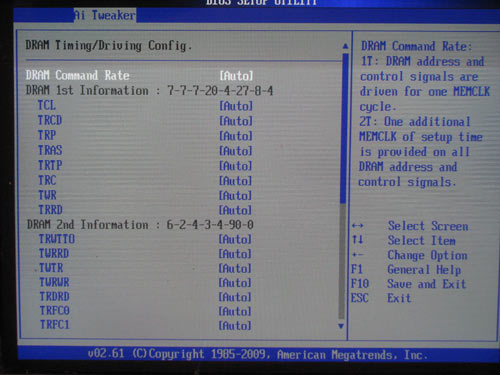Change the TRDRD Auto value
Screen dimensions: 500x375
tap(235, 297)
